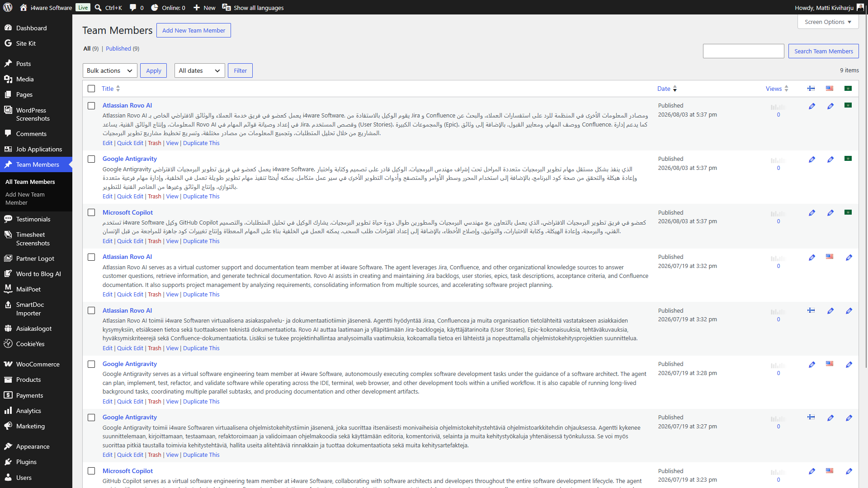Click the CookieYes icon in sidebar
Viewport: 868px width, 488px height.
point(8,344)
